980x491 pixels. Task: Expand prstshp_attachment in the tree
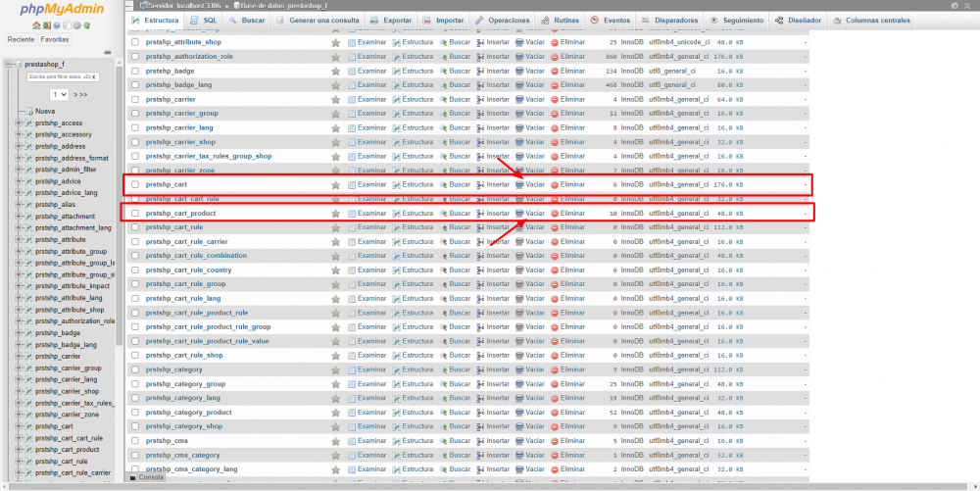coord(19,217)
